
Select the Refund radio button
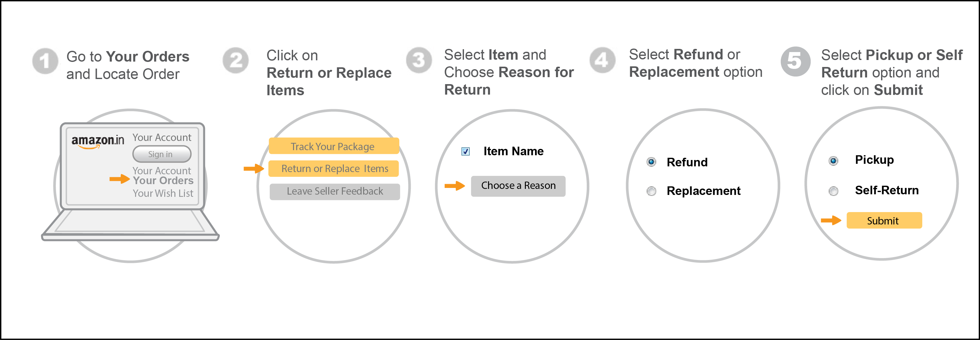(x=651, y=162)
